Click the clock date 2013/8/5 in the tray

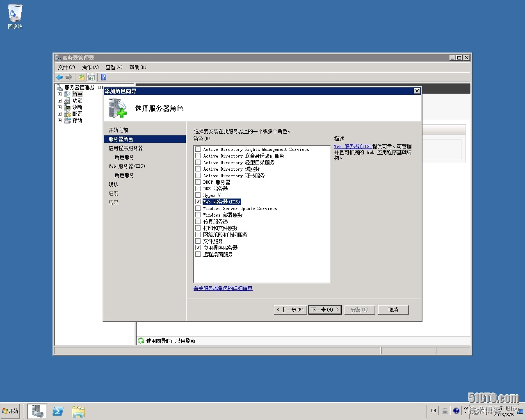tap(504, 414)
